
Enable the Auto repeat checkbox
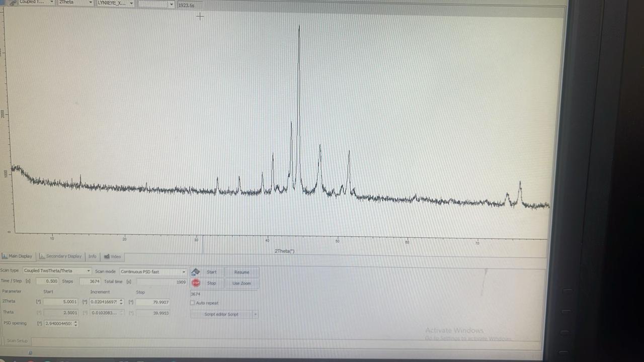point(193,303)
